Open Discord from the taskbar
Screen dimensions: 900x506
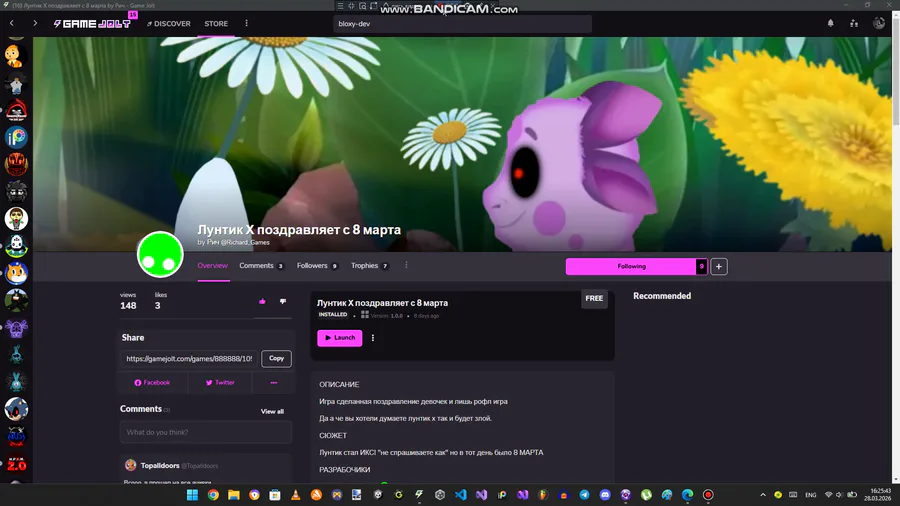tap(605, 495)
